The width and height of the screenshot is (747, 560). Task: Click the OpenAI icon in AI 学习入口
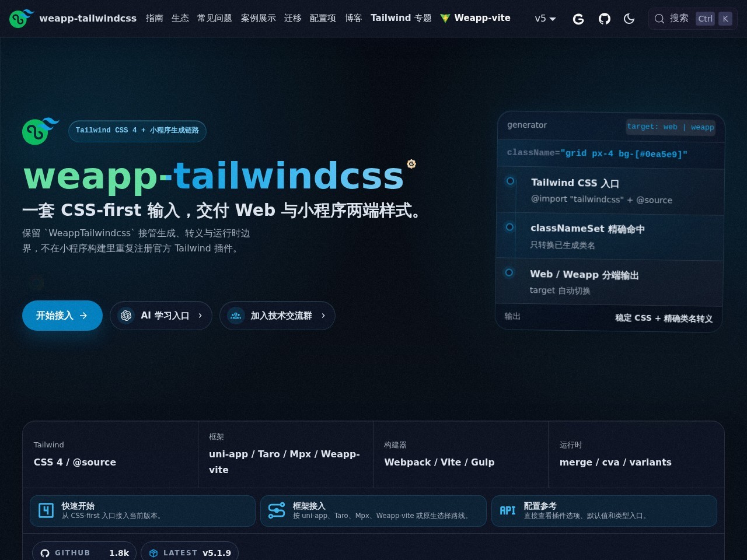126,316
